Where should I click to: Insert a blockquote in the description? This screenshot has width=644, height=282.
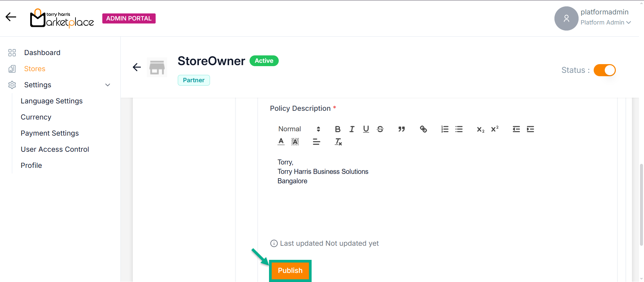401,129
